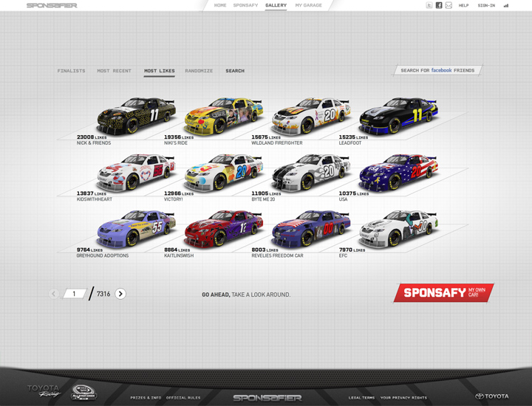The height and width of the screenshot is (406, 532).
Task: Open the Twitter share icon
Action: coord(429,5)
